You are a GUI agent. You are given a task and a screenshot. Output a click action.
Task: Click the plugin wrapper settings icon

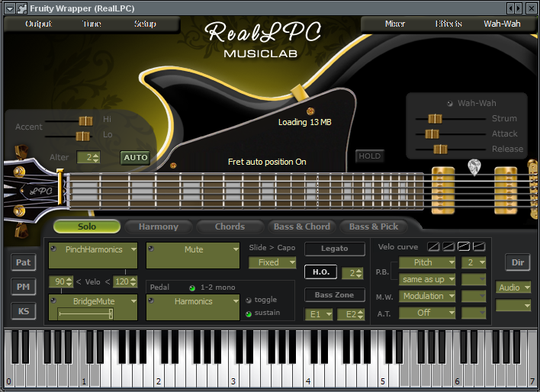click(x=21, y=8)
